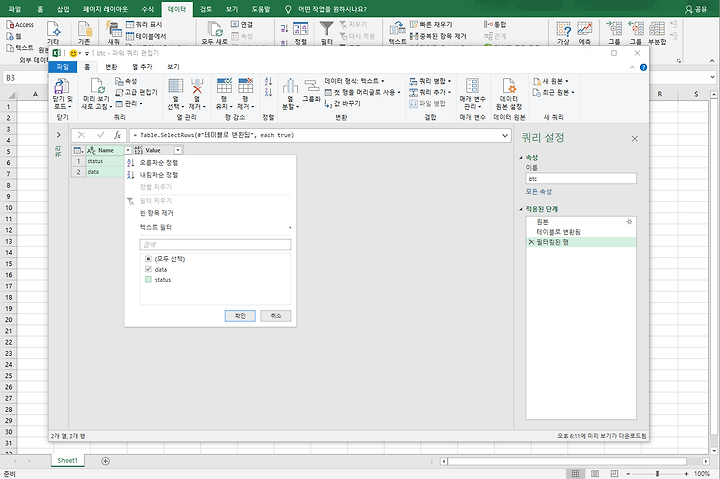720x479 pixels.
Task: Click the formula cancel X icon
Action: tap(81, 135)
